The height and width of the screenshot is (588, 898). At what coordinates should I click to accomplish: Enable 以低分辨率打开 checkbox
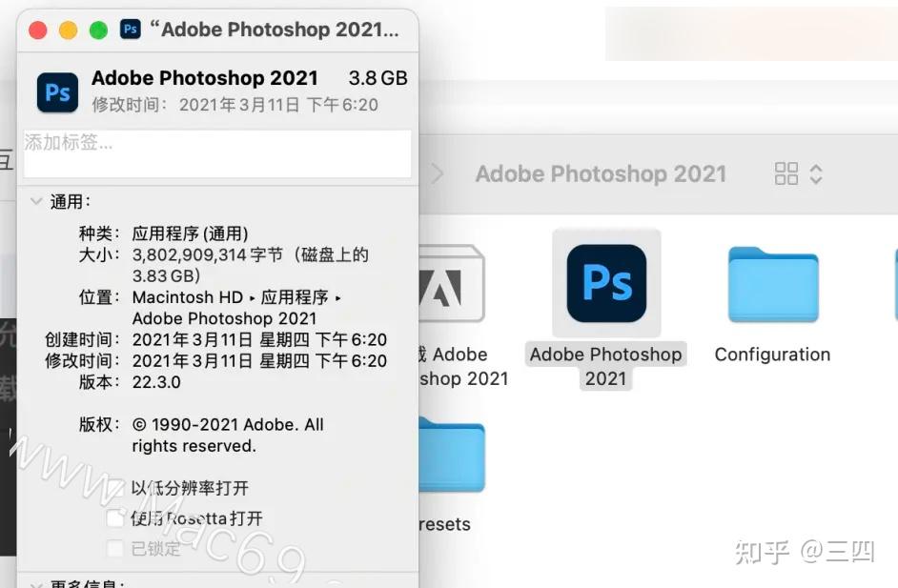pyautogui.click(x=115, y=488)
